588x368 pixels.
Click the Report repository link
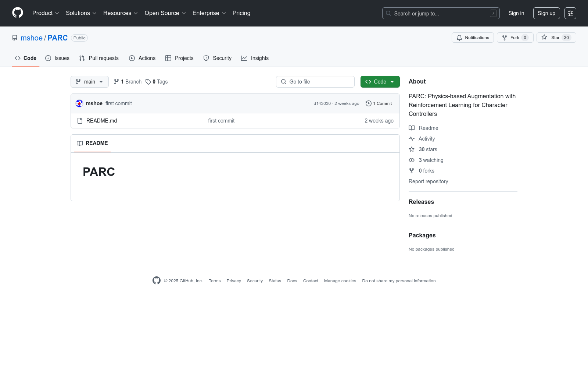429,181
